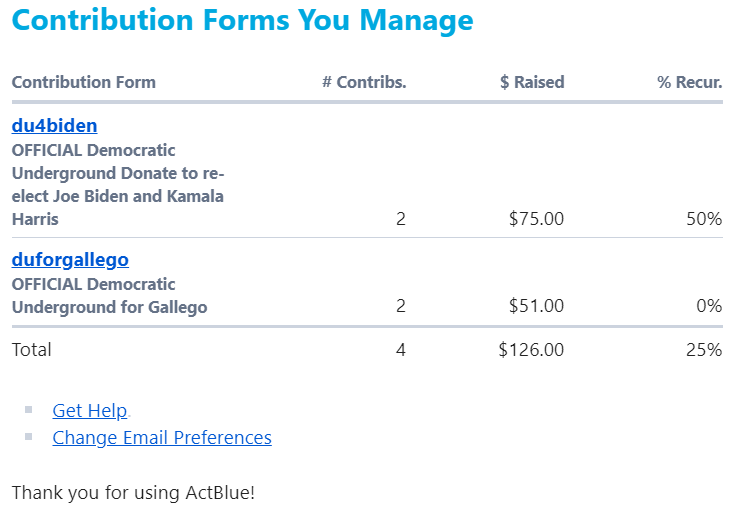This screenshot has width=734, height=524.
Task: Click the Contribution Form column header
Action: coord(84,82)
